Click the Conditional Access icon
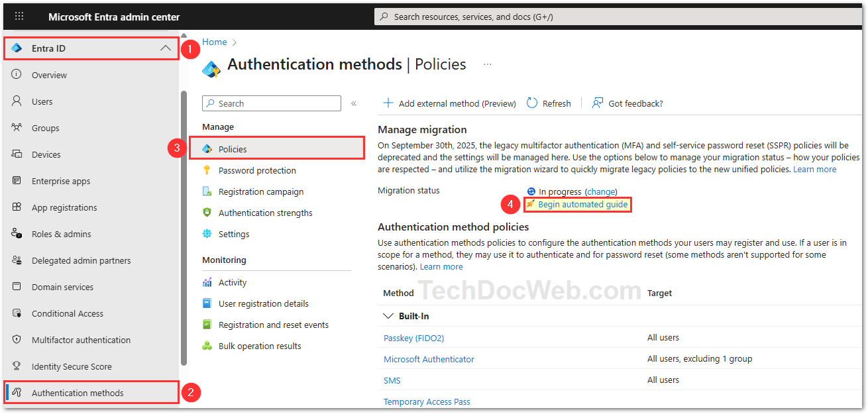This screenshot has height=414, width=868. [17, 313]
